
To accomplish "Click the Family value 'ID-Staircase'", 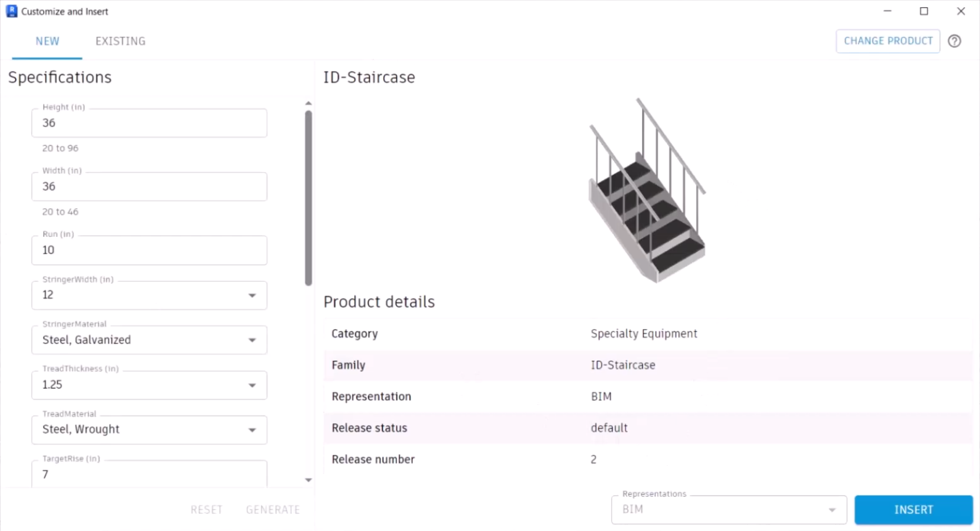I will pyautogui.click(x=623, y=365).
